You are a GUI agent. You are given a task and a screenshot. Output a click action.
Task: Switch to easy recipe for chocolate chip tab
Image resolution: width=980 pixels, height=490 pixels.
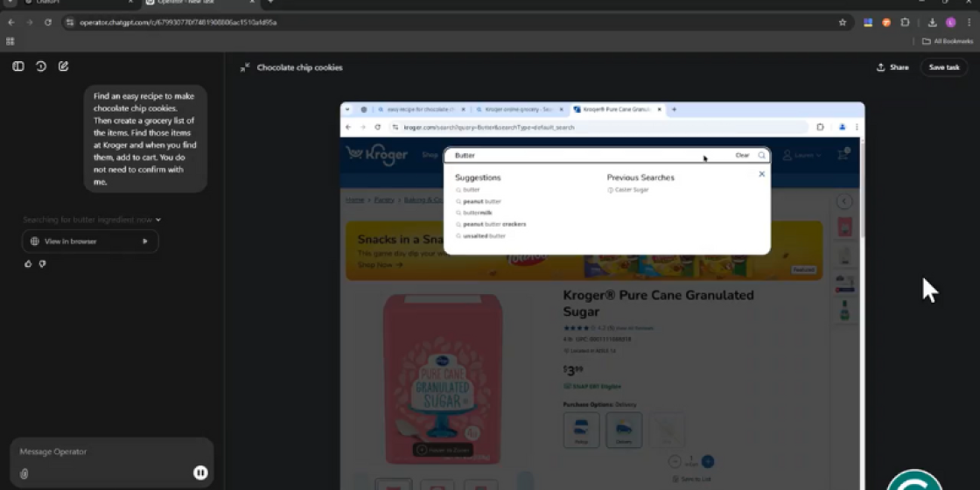[x=422, y=109]
